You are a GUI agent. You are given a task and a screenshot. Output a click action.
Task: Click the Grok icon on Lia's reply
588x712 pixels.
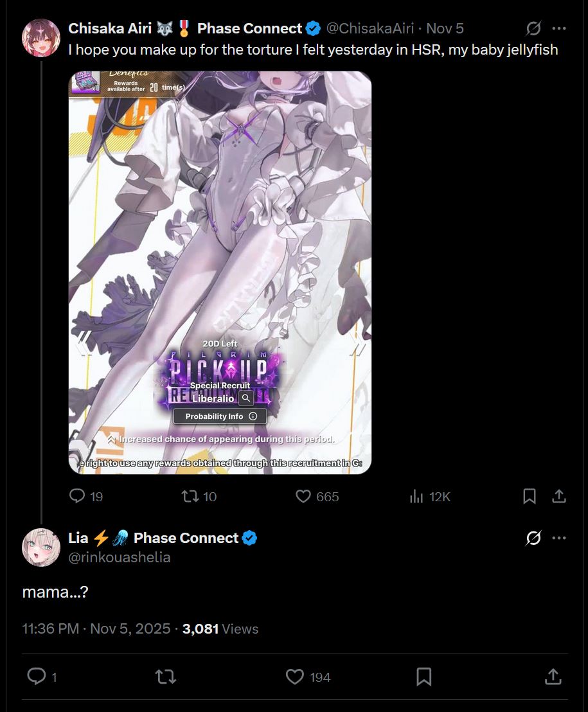pyautogui.click(x=533, y=538)
